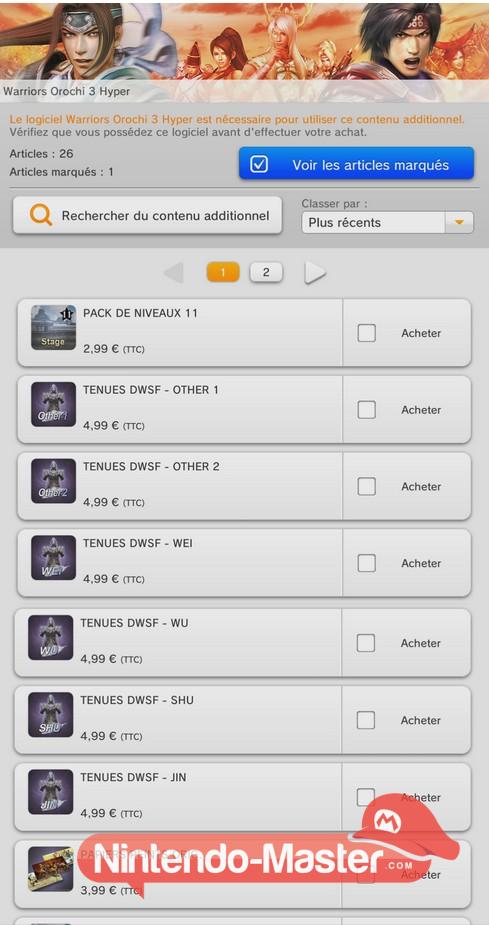The image size is (489, 925).
Task: Click Acheter for Tenues DWSF - Wu
Action: click(x=421, y=643)
